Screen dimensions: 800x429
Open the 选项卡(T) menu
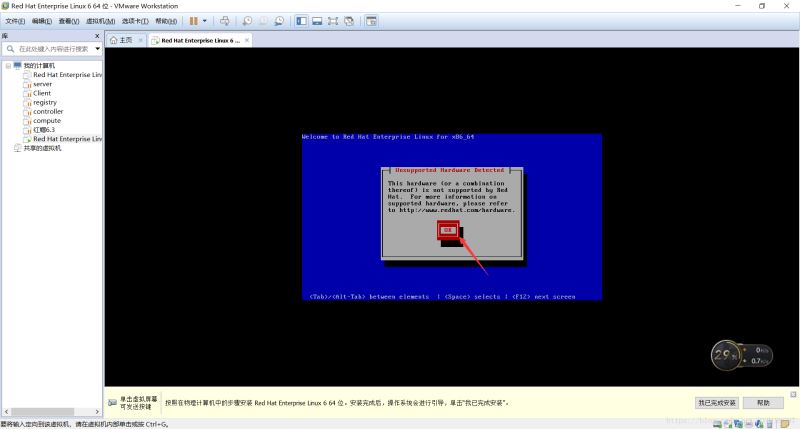tap(135, 21)
